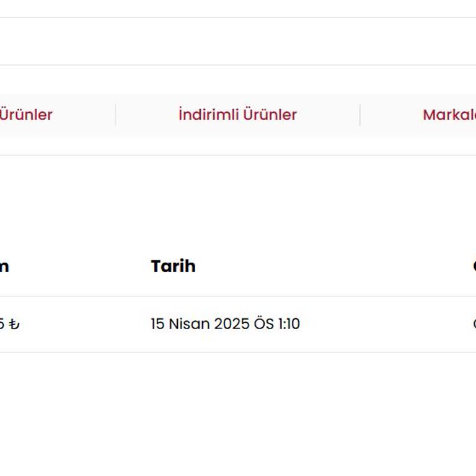Click the time 1:10 in the order row
This screenshot has width=476, height=476.
point(288,324)
